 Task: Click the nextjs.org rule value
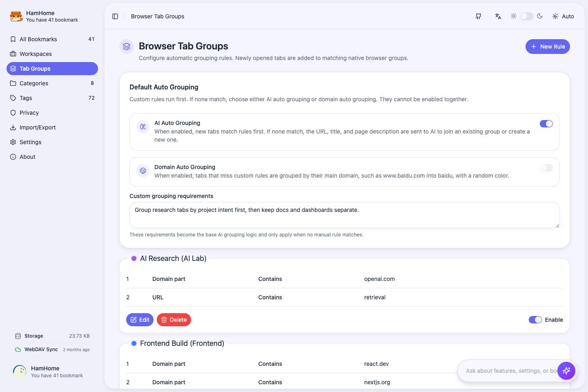[x=377, y=382]
